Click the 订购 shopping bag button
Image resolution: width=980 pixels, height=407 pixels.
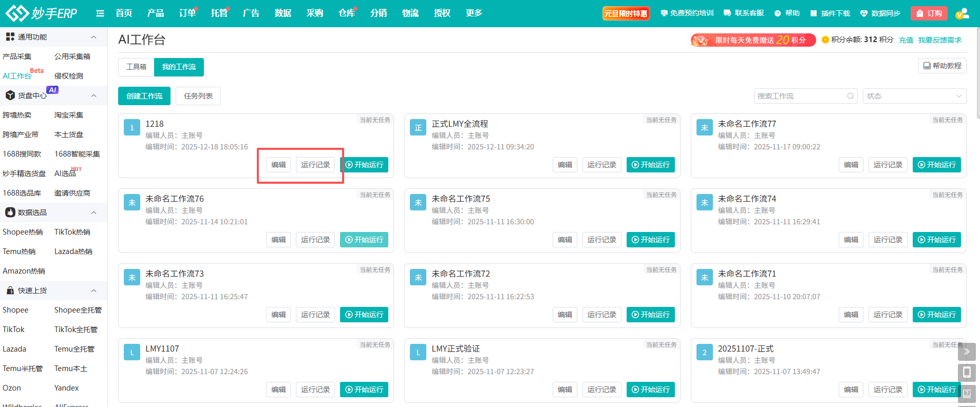(929, 13)
